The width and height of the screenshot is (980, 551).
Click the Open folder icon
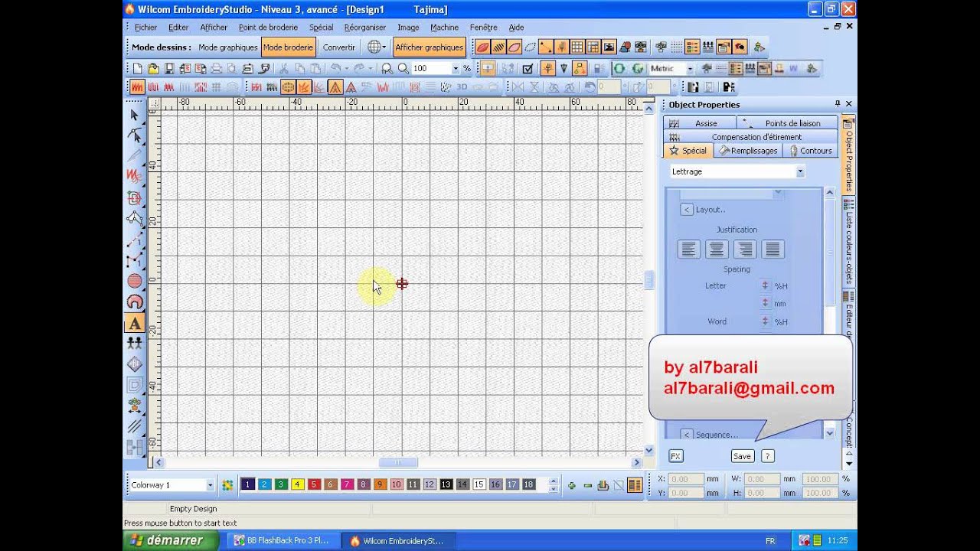153,68
